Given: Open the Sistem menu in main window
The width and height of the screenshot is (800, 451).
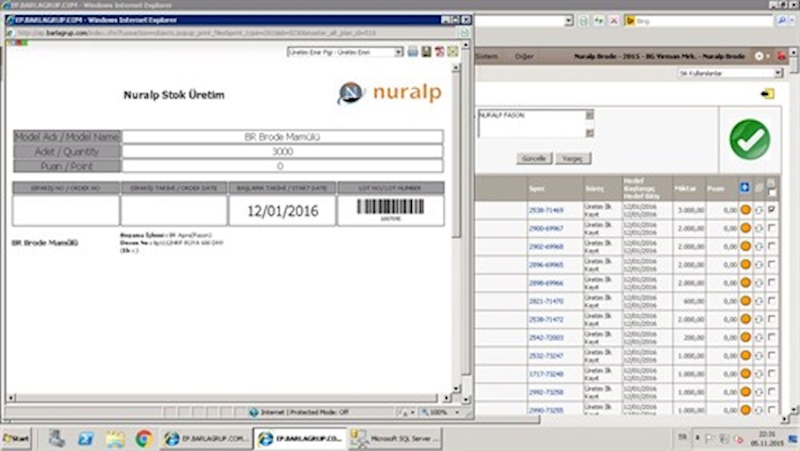Looking at the screenshot, I should 486,56.
